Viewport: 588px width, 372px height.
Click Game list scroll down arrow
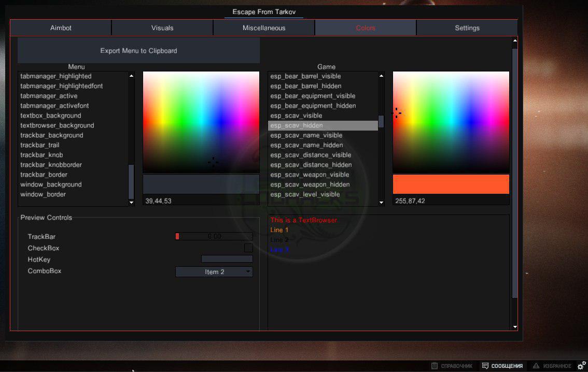coord(382,203)
